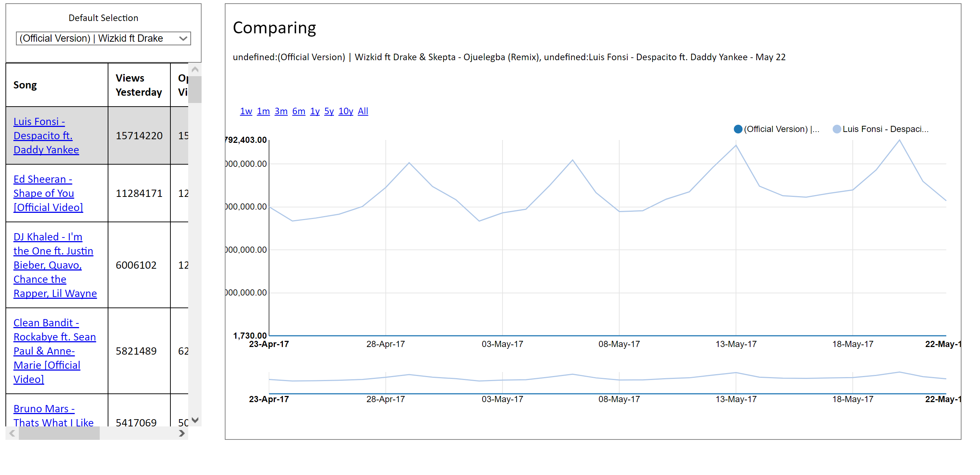The height and width of the screenshot is (475, 980).
Task: Click the (Official Version) legend label
Action: (x=781, y=129)
